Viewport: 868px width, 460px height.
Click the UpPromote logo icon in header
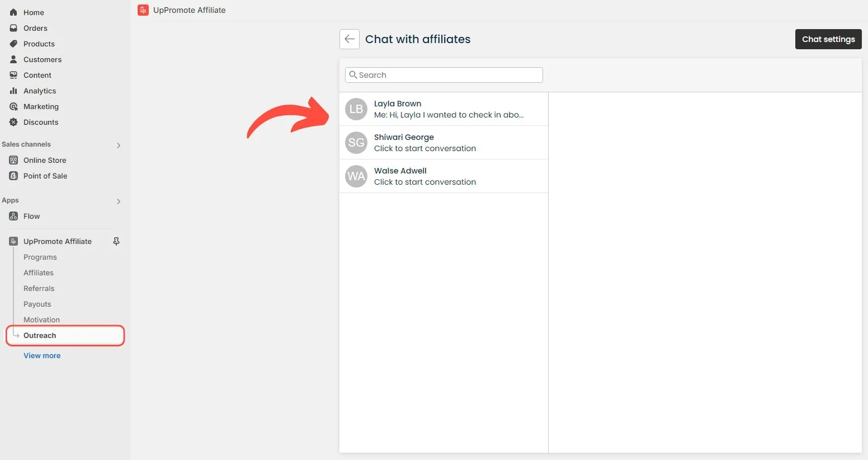point(143,10)
